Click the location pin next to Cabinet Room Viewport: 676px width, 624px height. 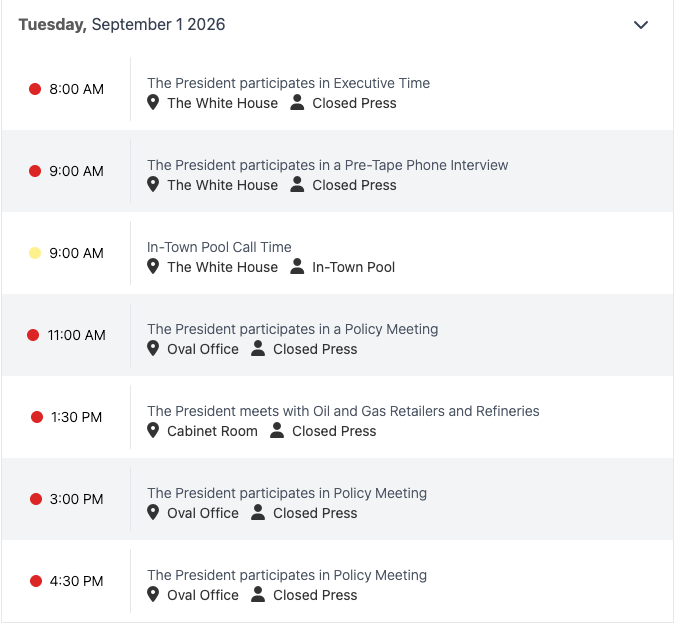(x=153, y=430)
